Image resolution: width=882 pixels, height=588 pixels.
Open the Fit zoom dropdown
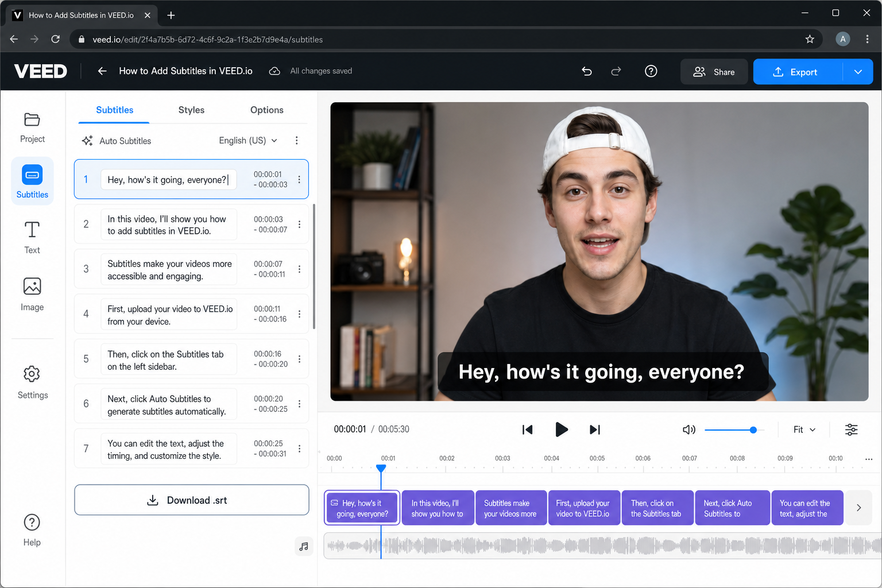point(804,430)
